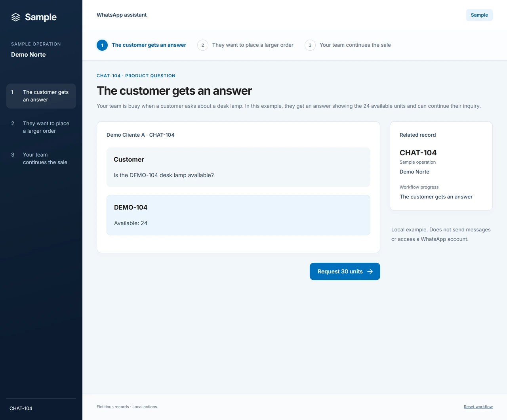Click the Sample brand name in the sidebar
The height and width of the screenshot is (420, 507).
(41, 17)
